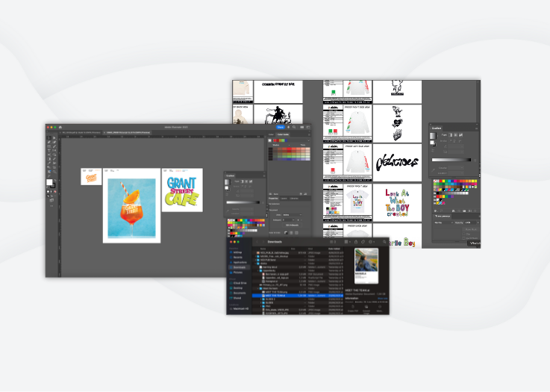Click the base color swatch in Color Guide
550x392 pixels.
[269, 140]
